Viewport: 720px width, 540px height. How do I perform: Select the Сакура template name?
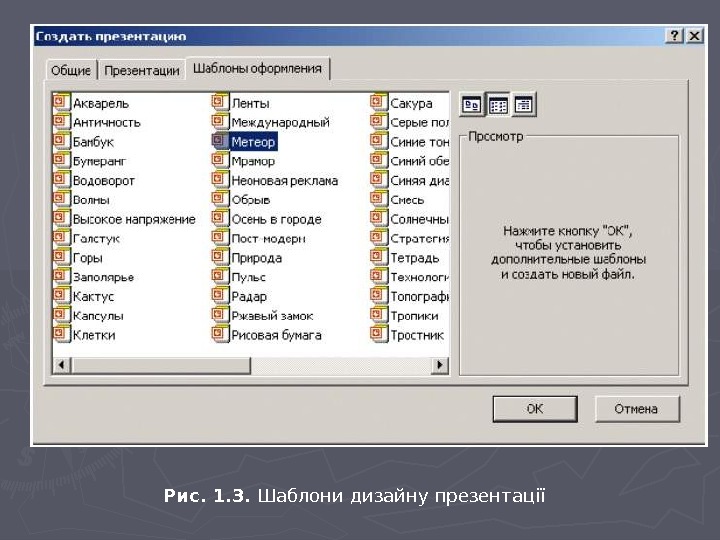coord(411,104)
